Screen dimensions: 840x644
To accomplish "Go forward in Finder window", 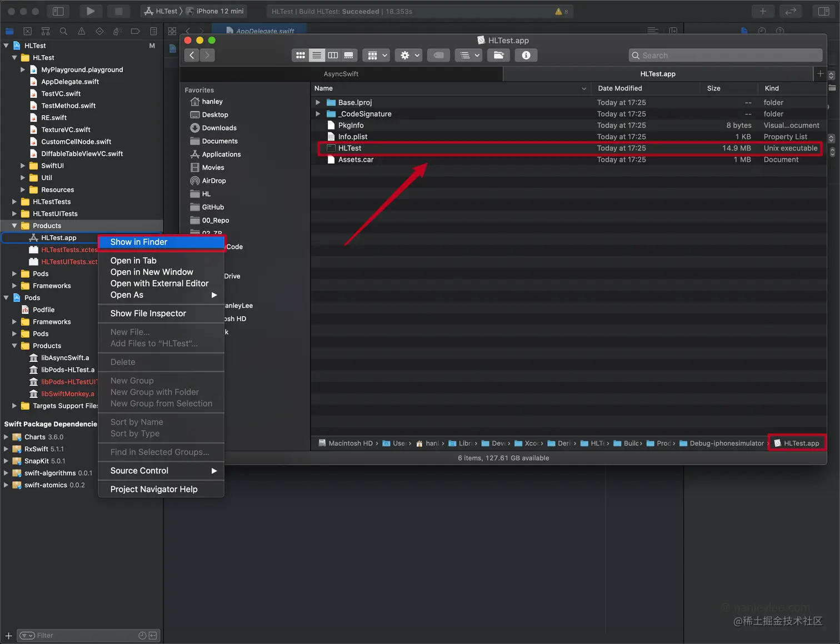I will 207,55.
